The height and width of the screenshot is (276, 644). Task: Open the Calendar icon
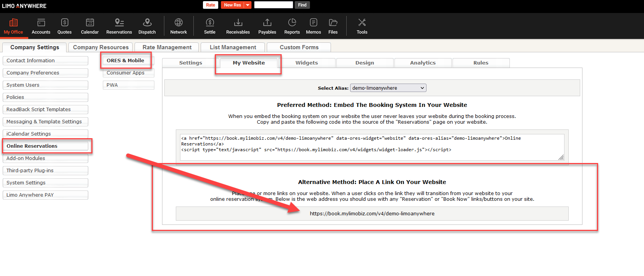(90, 23)
